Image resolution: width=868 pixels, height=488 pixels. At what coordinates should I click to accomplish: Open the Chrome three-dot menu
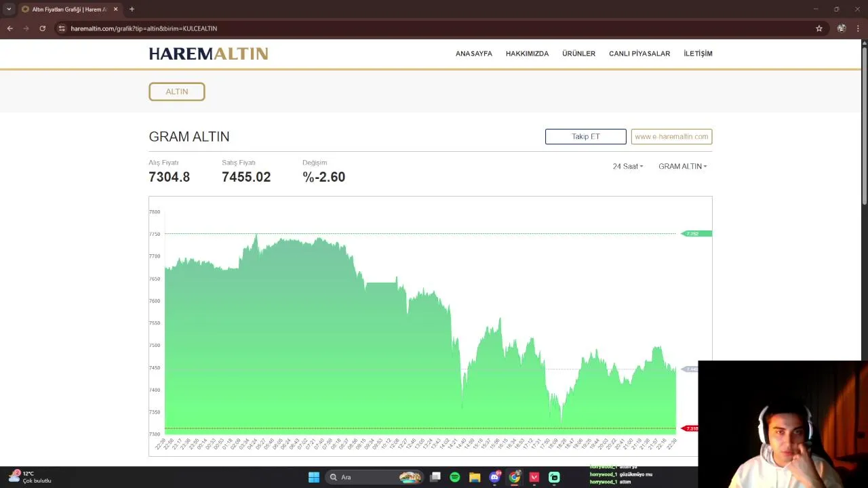[x=859, y=28]
